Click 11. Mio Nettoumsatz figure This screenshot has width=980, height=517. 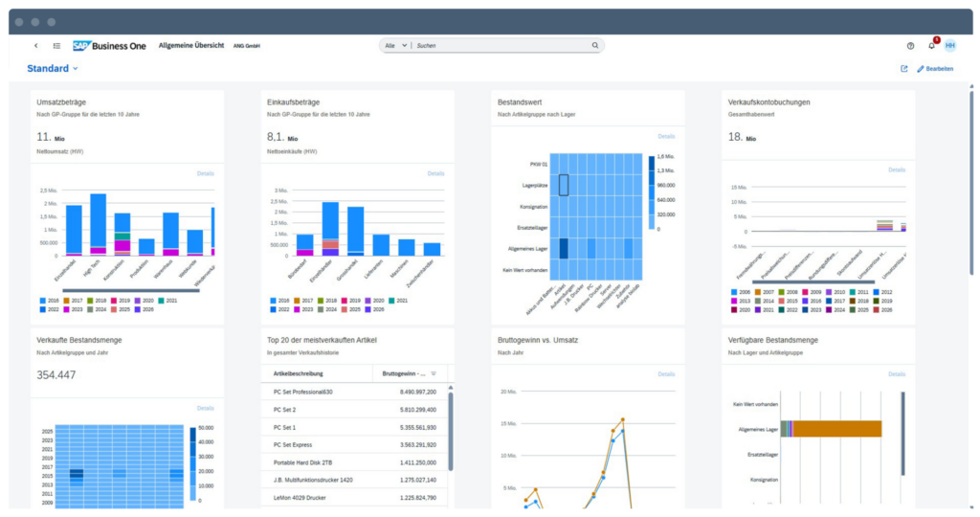(51, 137)
